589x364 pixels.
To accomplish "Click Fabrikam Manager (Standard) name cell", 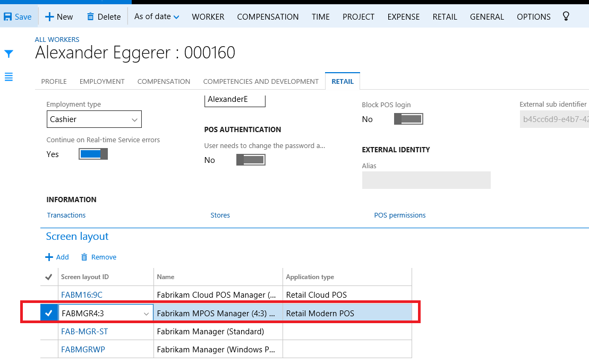I will tap(218, 331).
